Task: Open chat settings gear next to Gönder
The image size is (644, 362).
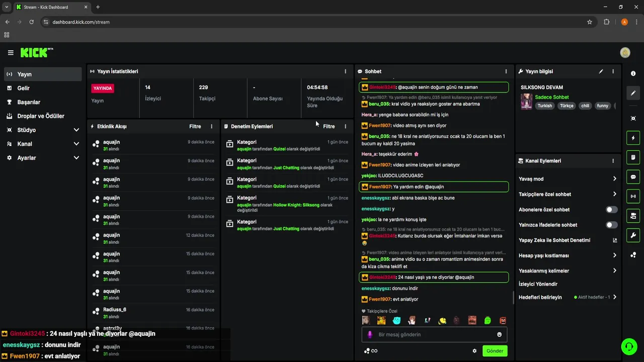Action: [x=474, y=351]
